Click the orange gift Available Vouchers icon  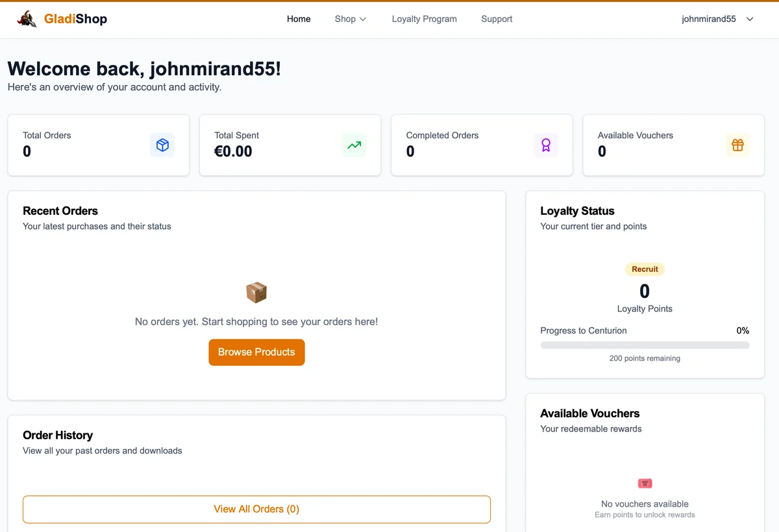tap(737, 145)
